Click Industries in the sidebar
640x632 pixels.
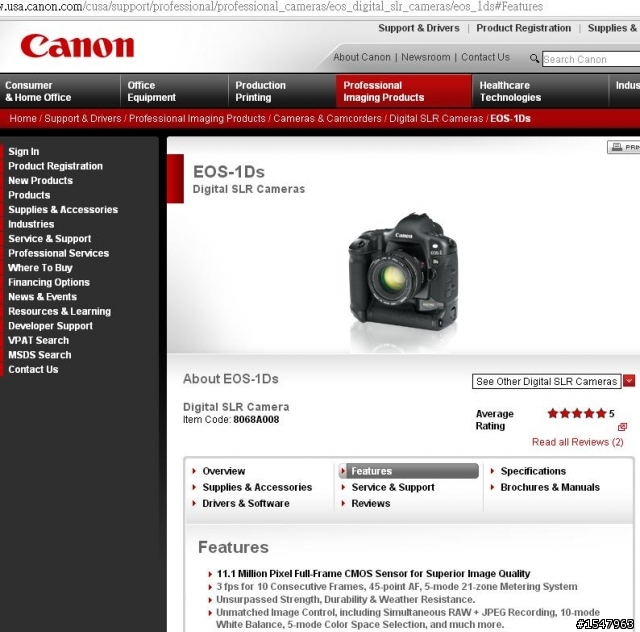pyautogui.click(x=31, y=224)
